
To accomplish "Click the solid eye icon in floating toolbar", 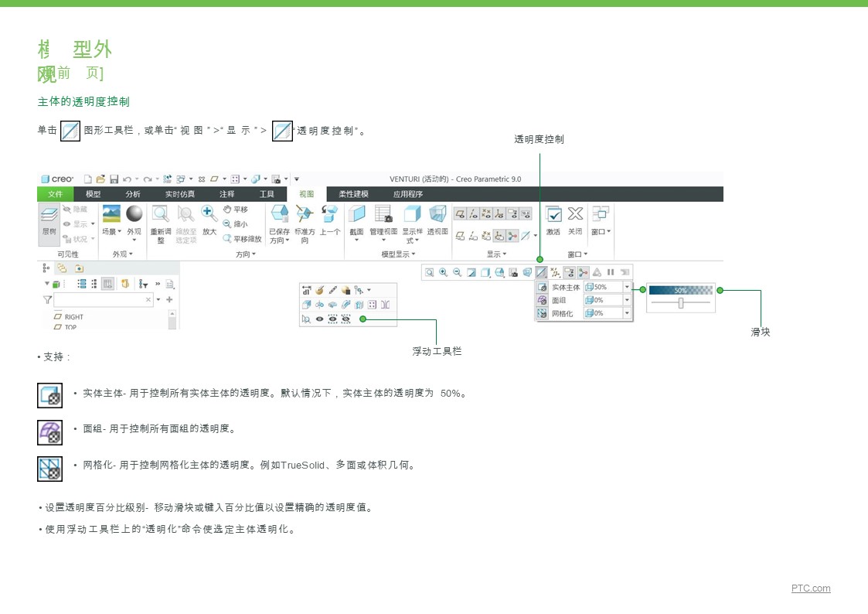I will 319,319.
